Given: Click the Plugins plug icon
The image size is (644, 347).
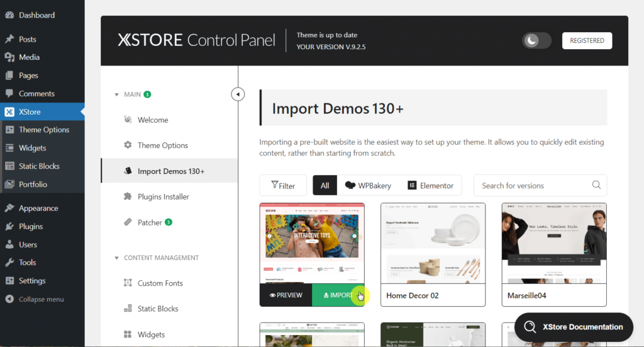Looking at the screenshot, I should [9, 226].
